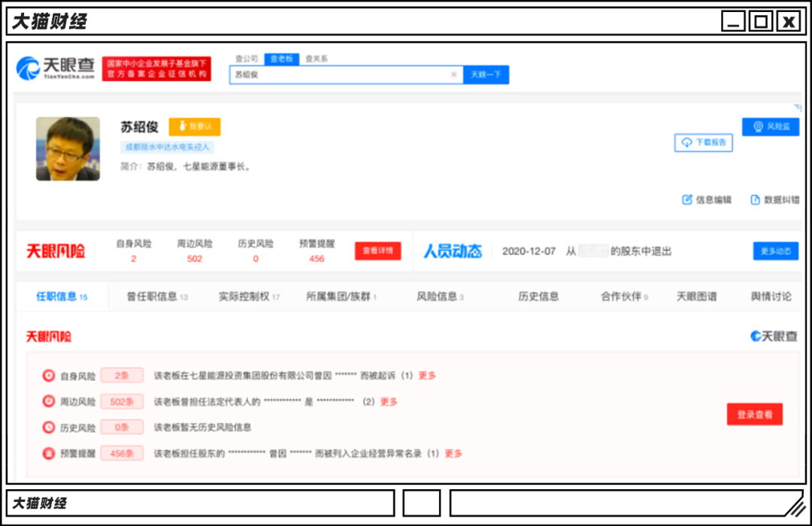
Task: Click the Tianyancha watermark logo beside the risk panel
Action: click(774, 336)
